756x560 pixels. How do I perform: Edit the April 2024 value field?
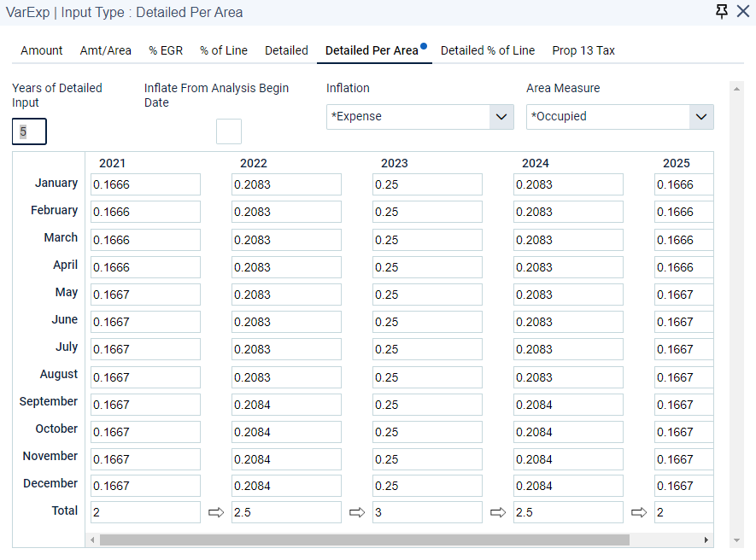click(568, 267)
